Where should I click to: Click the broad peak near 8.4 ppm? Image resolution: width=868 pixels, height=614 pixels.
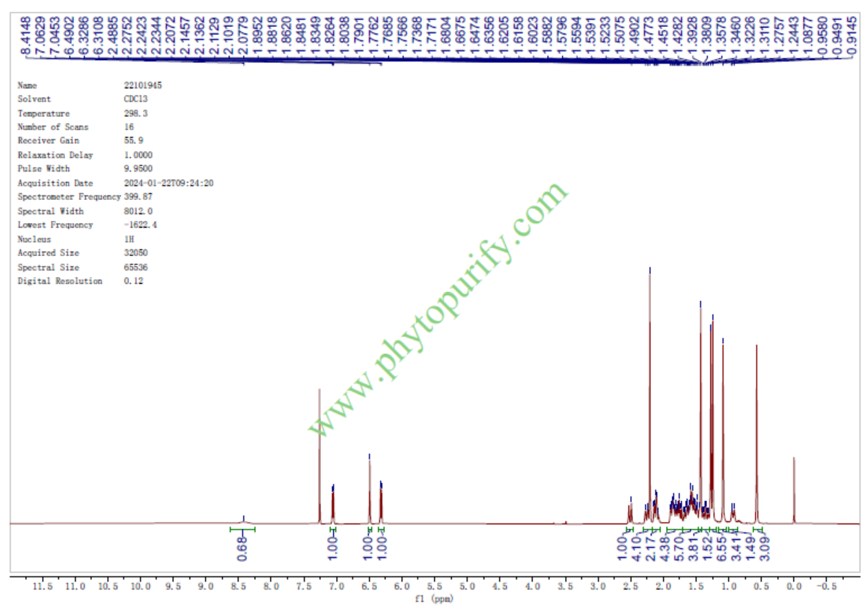pos(243,520)
